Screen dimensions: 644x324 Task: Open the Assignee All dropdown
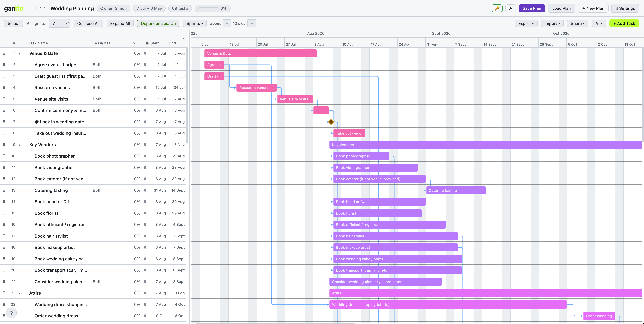(x=59, y=24)
